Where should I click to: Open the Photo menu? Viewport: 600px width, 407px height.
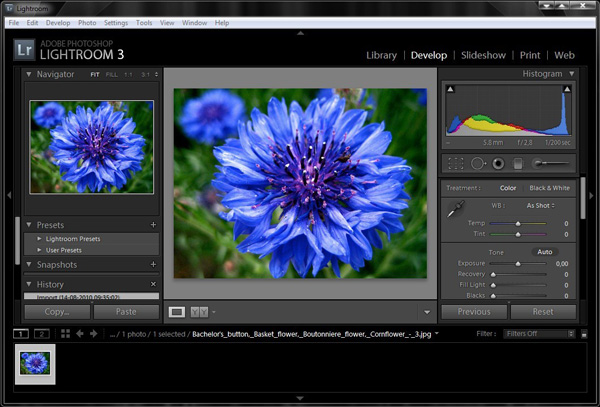coord(87,23)
